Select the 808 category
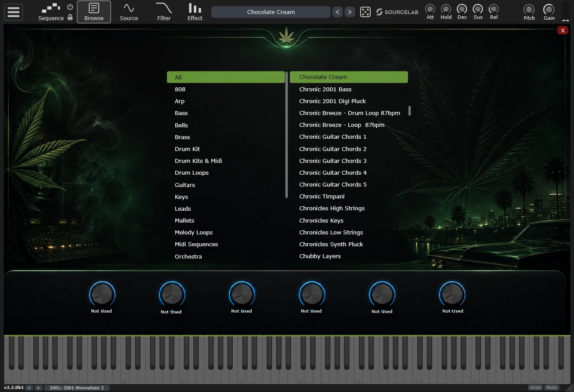574x392 pixels. pos(226,89)
